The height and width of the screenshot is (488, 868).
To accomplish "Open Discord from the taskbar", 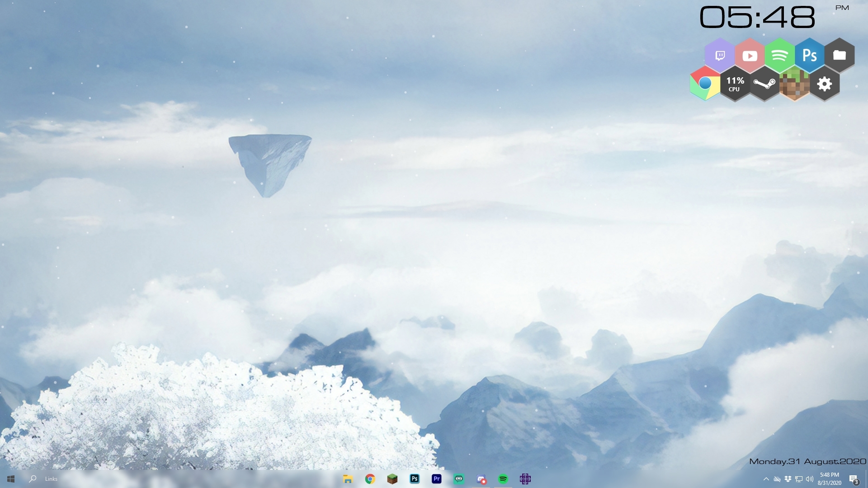I will (481, 479).
